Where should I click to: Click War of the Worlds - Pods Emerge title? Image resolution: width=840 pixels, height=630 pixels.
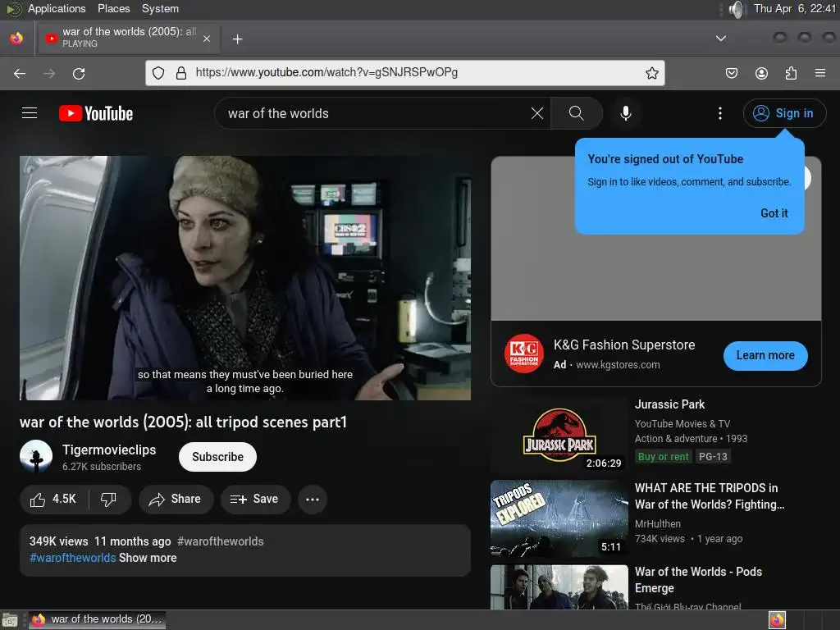[x=698, y=580]
